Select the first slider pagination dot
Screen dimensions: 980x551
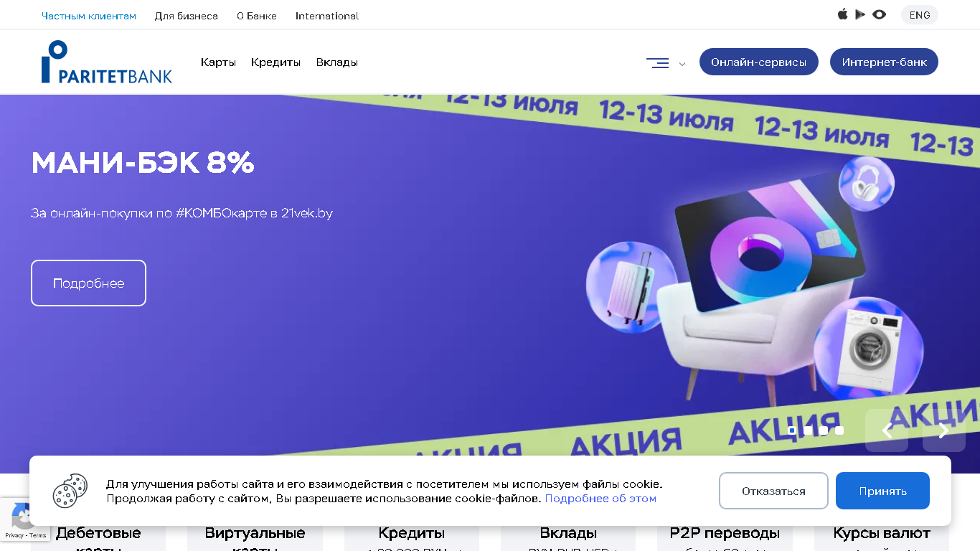[792, 430]
